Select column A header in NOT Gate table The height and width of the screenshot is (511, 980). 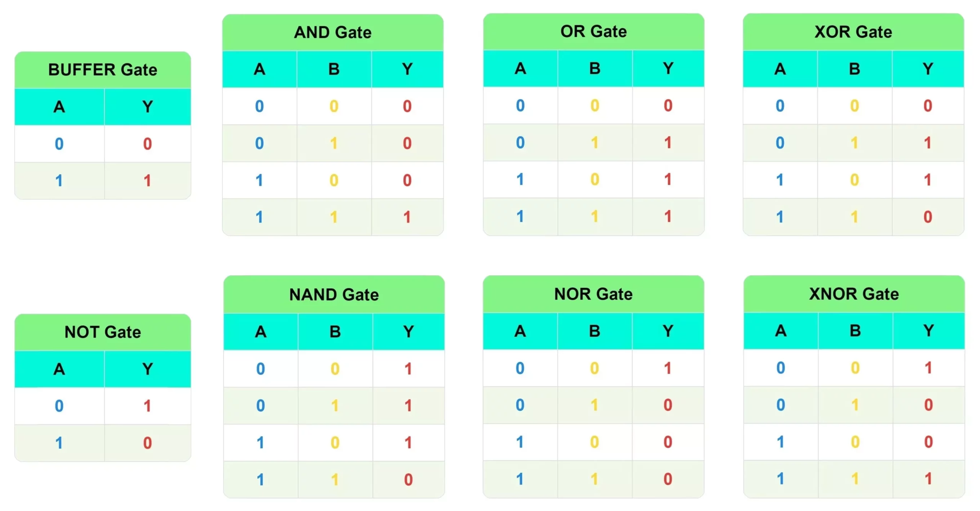coord(59,369)
